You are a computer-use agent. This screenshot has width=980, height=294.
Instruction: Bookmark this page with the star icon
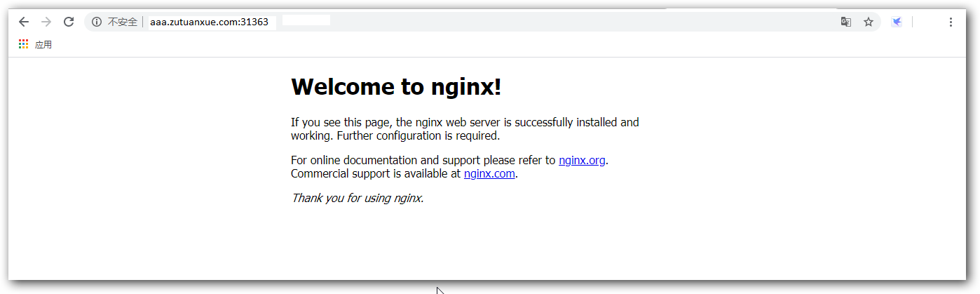pos(869,22)
